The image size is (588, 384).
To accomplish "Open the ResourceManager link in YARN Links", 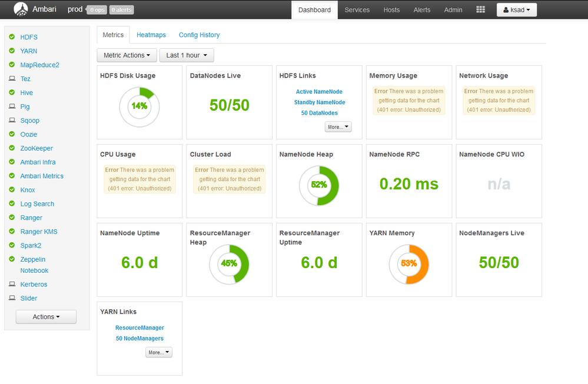I will pos(140,328).
